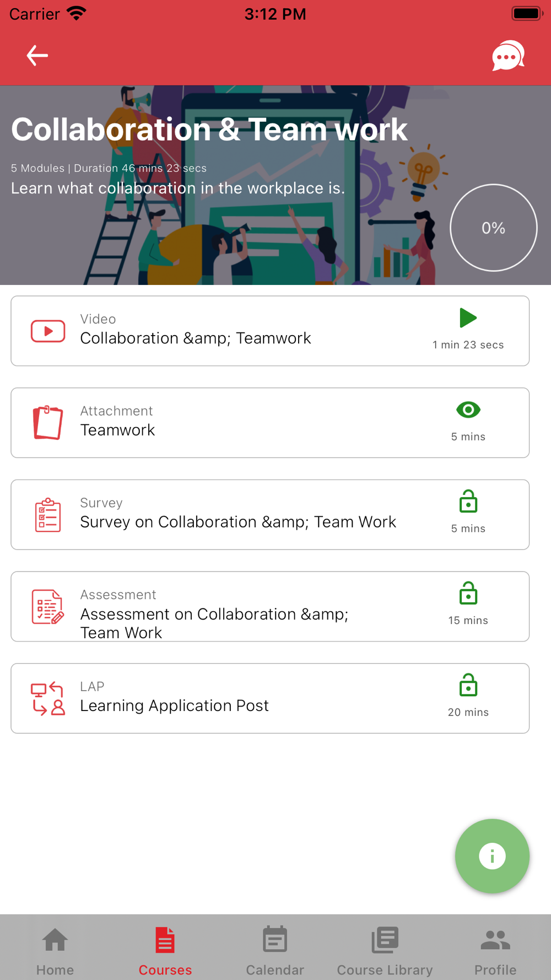Open the chat bubbles icon
Screen dimensions: 551x980
tap(507, 56)
